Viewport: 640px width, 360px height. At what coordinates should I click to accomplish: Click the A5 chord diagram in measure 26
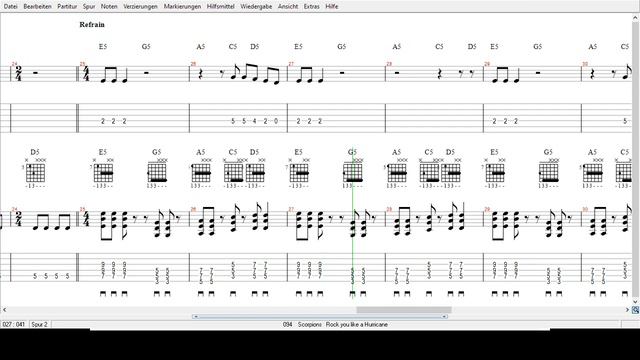(x=201, y=172)
